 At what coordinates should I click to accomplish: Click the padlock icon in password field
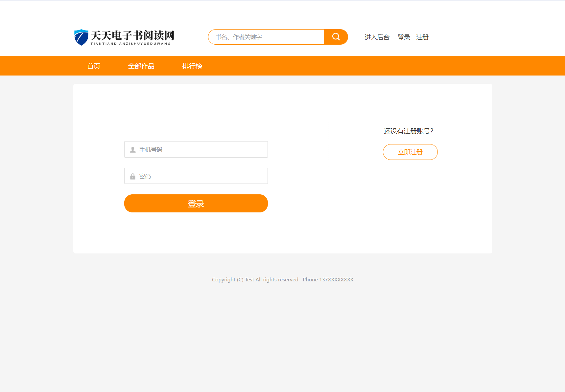132,176
